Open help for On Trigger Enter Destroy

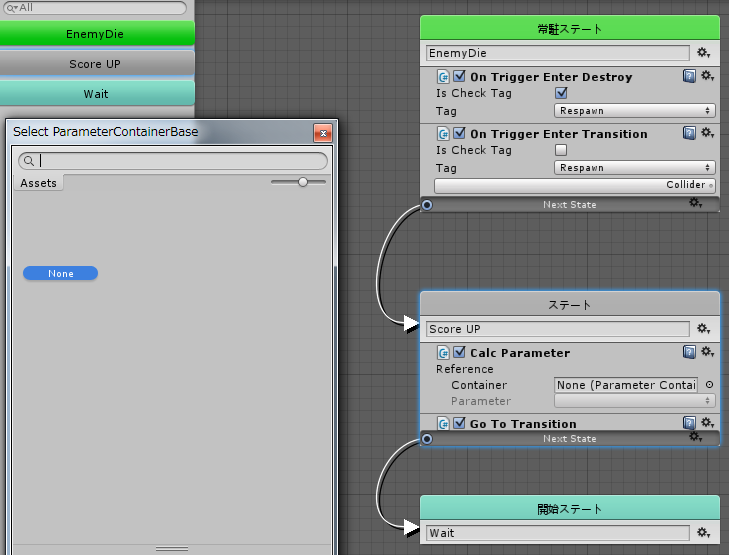pos(689,76)
